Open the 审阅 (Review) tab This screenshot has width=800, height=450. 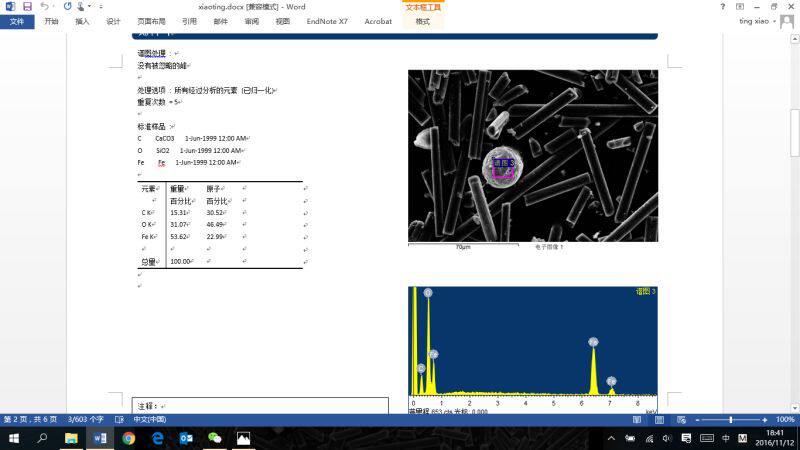click(x=252, y=21)
